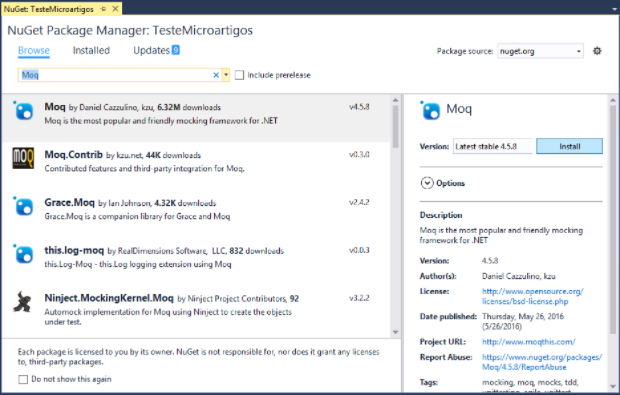The height and width of the screenshot is (395, 620).
Task: Close the NuGet: TesteMicroartigos tab
Action: coord(115,9)
